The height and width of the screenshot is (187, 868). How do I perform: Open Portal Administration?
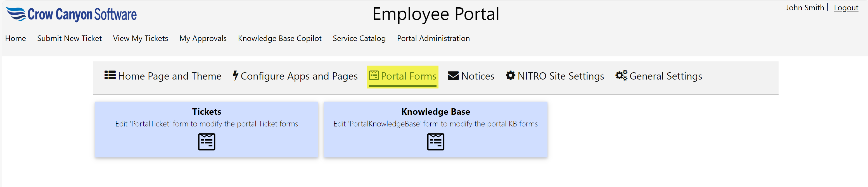[433, 38]
